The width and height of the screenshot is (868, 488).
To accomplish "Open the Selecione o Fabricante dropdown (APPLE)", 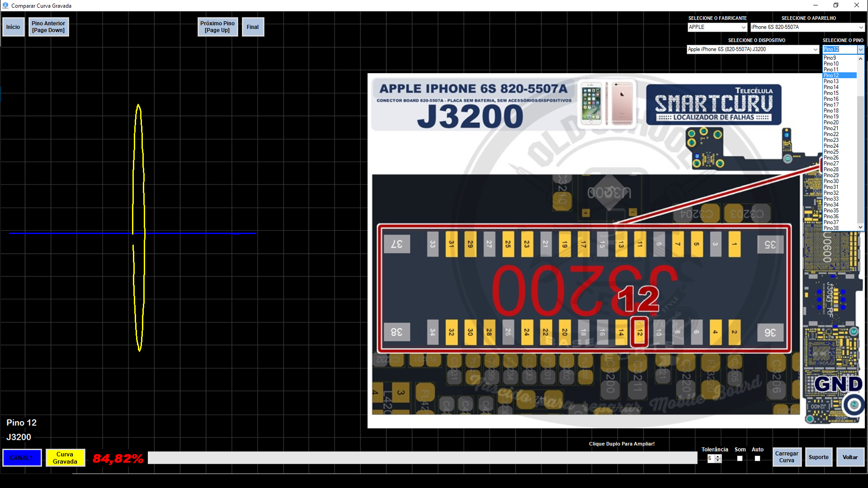I will 717,27.
